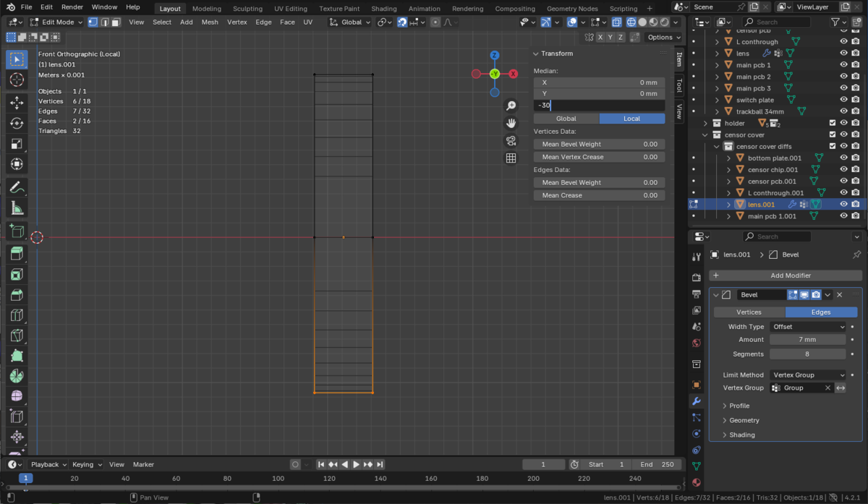Image resolution: width=868 pixels, height=504 pixels.
Task: Select the Rotate tool
Action: pyautogui.click(x=16, y=124)
